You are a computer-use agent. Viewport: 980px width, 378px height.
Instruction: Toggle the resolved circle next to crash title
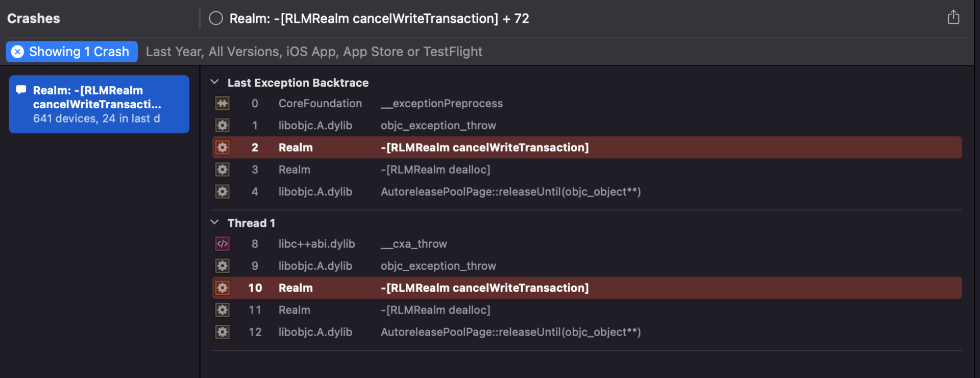tap(216, 18)
